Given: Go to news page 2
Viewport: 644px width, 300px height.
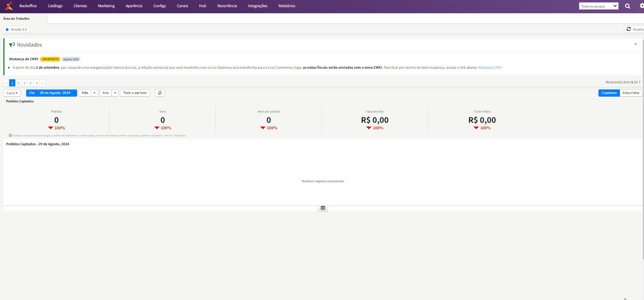Looking at the screenshot, I should coord(18,83).
